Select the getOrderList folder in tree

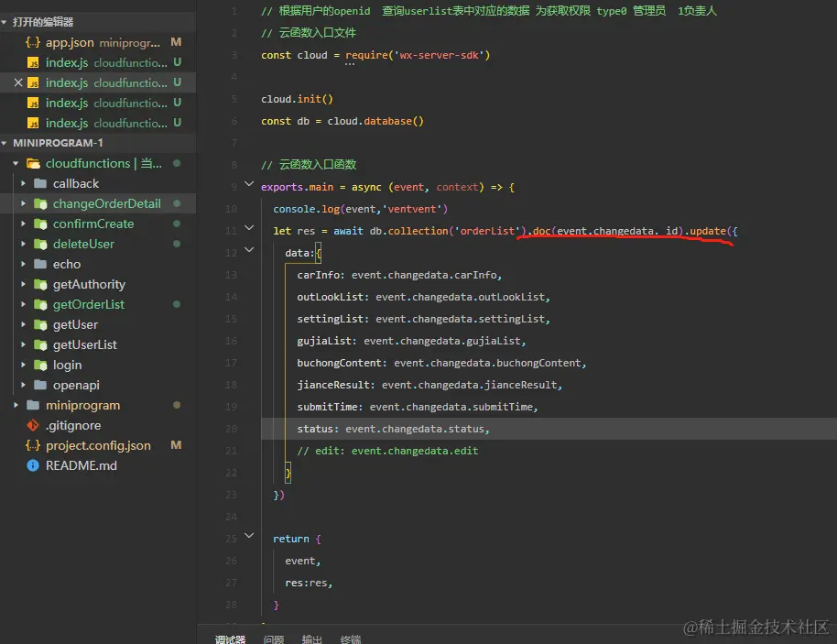88,304
